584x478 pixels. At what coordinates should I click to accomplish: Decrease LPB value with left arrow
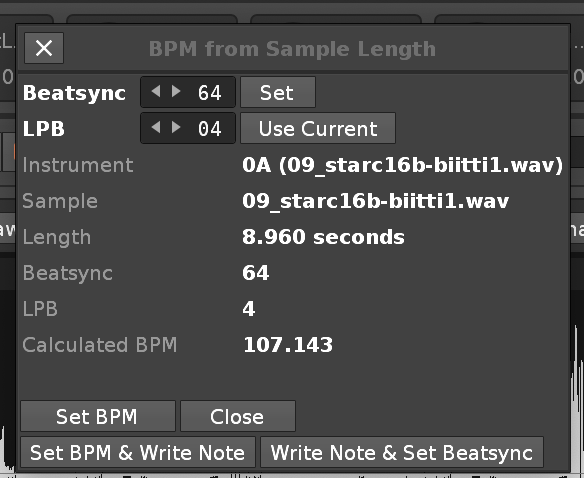click(x=156, y=127)
